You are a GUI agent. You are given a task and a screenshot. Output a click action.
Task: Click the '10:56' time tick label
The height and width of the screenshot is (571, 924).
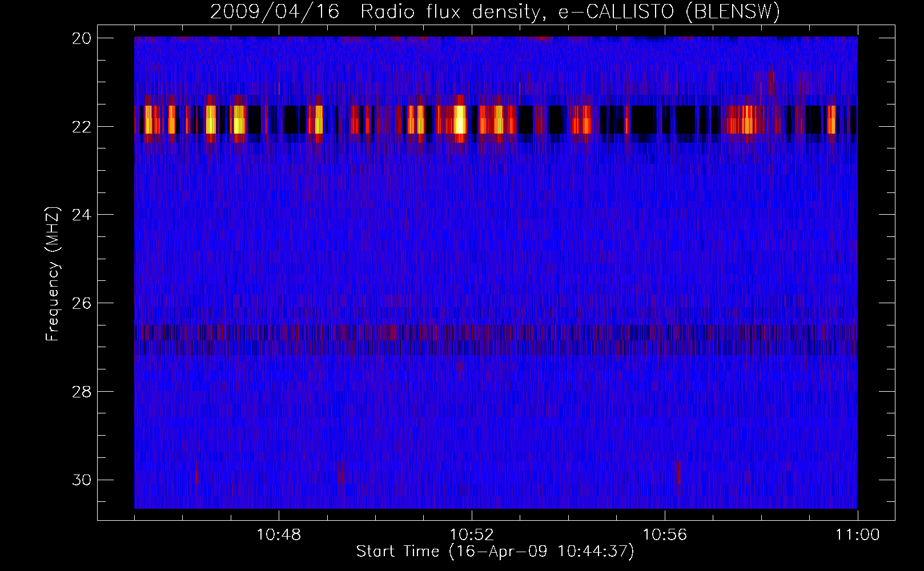[665, 535]
